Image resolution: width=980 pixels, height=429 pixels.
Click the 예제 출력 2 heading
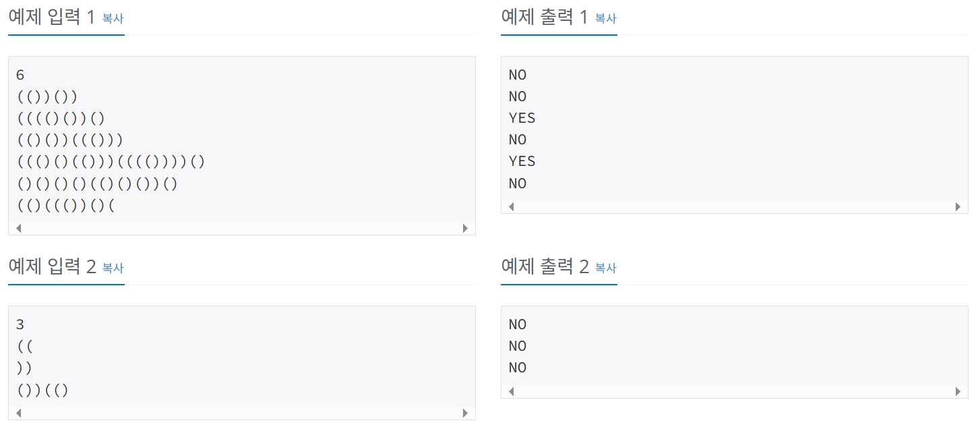pos(543,266)
